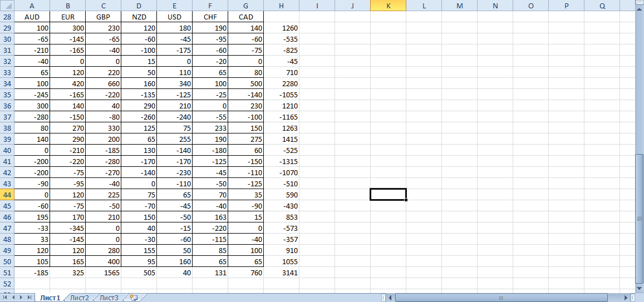The image size is (644, 302).
Task: Click the AUD header cell
Action: tap(32, 17)
